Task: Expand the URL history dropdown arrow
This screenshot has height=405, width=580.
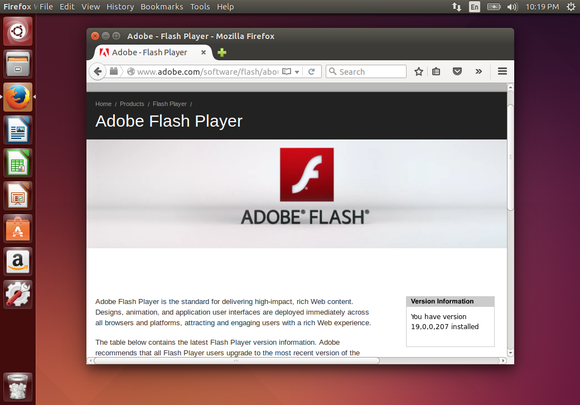Action: 297,72
